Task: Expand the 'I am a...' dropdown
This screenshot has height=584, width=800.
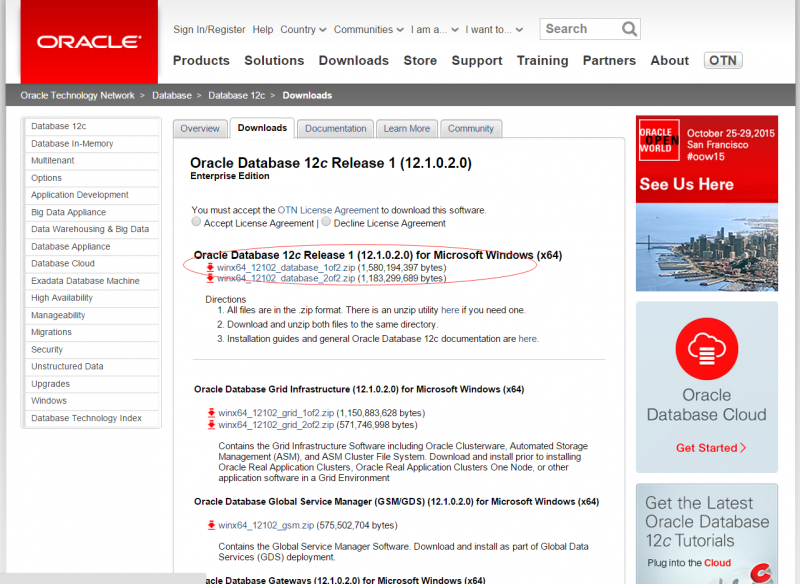Action: click(x=435, y=30)
